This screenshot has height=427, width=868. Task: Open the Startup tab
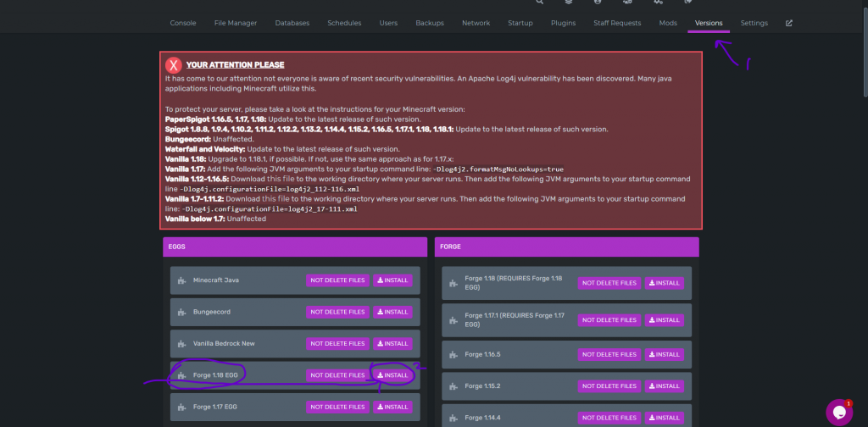point(520,23)
